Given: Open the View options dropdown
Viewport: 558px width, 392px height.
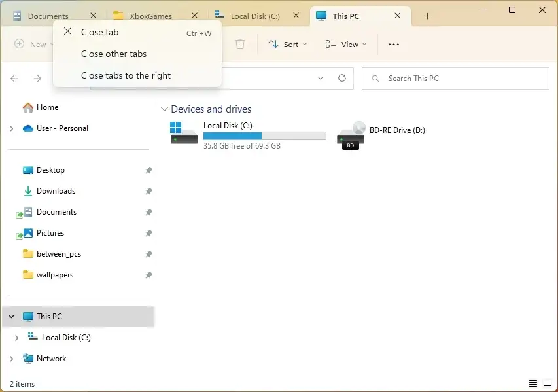Looking at the screenshot, I should click(x=346, y=44).
